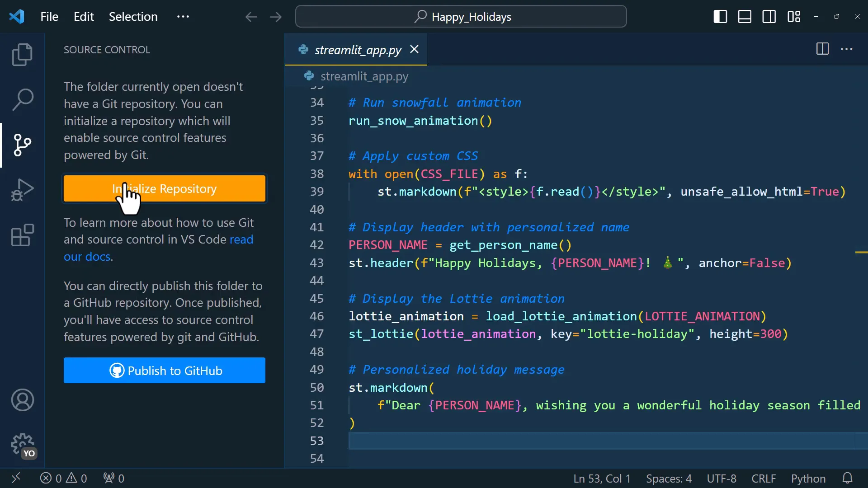Open notifications from the status bar bell
Screen dimensions: 868x488
[846, 478]
